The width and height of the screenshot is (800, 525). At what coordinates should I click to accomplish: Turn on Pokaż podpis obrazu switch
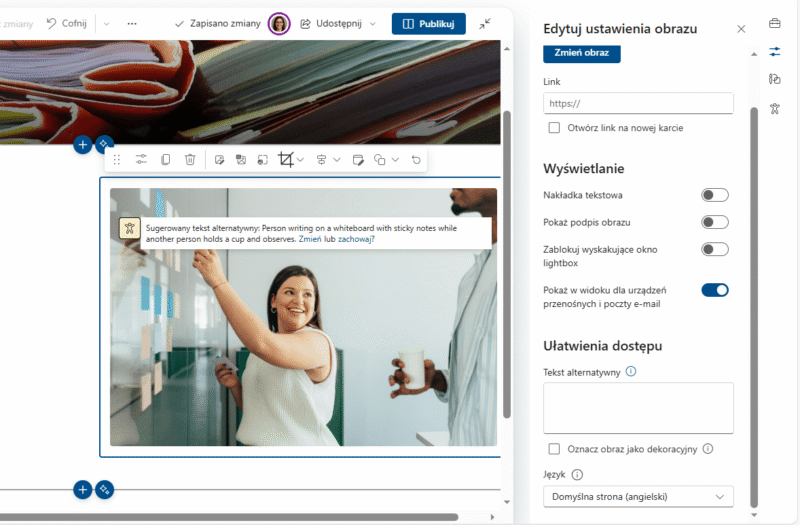714,222
